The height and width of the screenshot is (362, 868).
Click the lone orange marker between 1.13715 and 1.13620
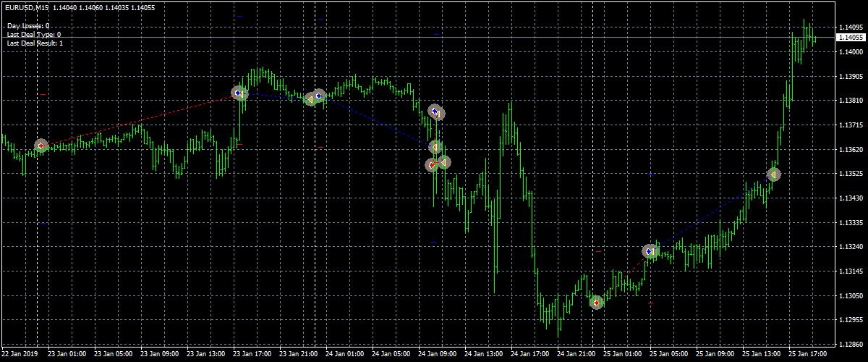(x=435, y=147)
